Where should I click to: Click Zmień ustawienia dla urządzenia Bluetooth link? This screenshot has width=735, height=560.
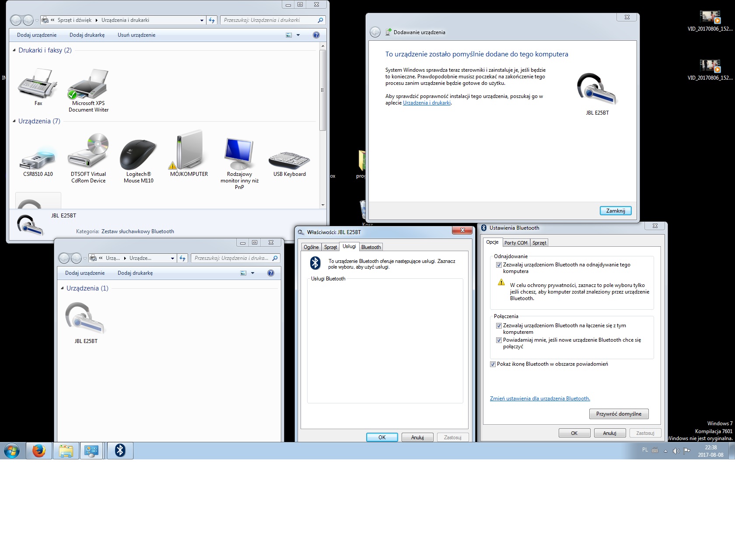540,399
